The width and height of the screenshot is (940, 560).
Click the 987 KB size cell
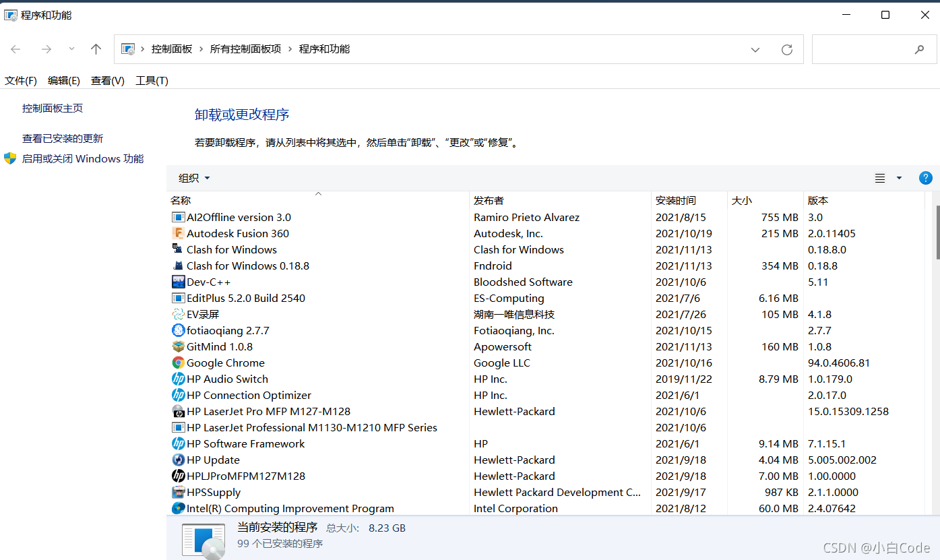click(x=782, y=492)
